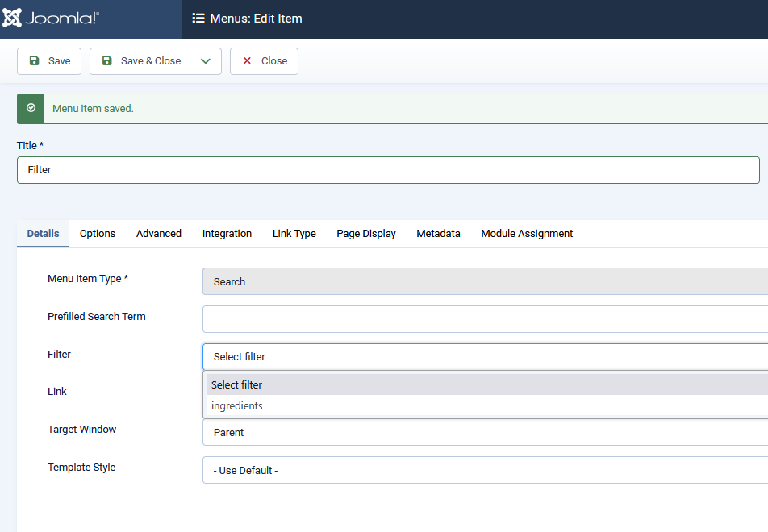Open the Integration tab
Image resolution: width=768 pixels, height=532 pixels.
[x=227, y=234]
